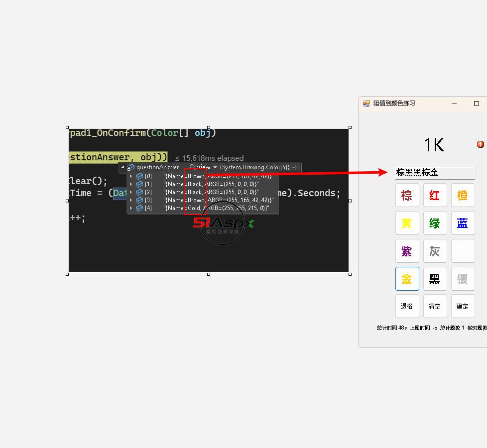Image resolution: width=487 pixels, height=448 pixels.
Task: Click the object icon for element [2]
Action: 139,192
